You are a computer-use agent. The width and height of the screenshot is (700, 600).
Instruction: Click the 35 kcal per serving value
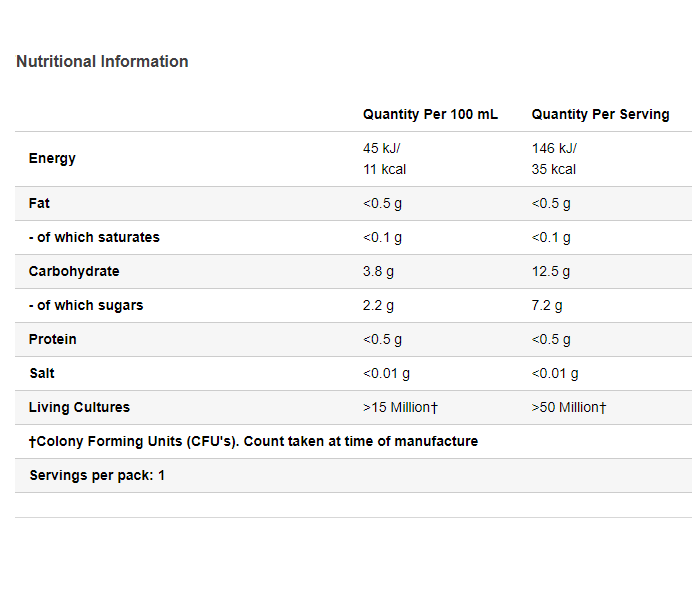pyautogui.click(x=554, y=170)
